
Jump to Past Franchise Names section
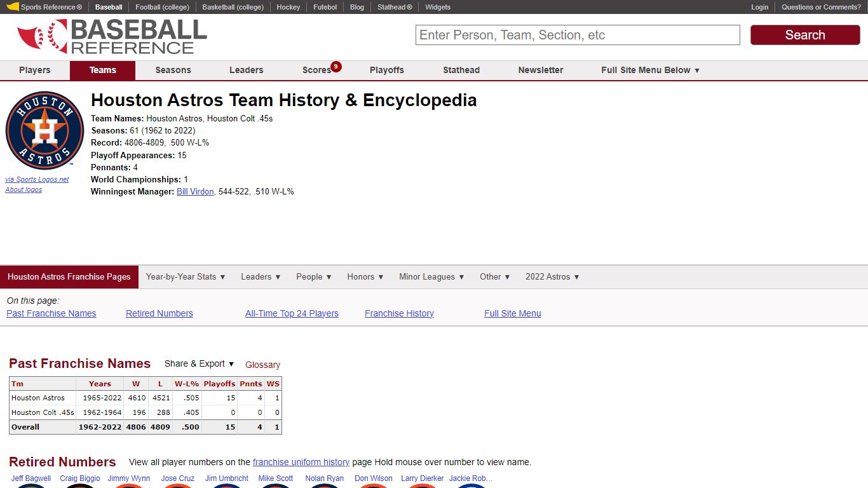(x=51, y=313)
